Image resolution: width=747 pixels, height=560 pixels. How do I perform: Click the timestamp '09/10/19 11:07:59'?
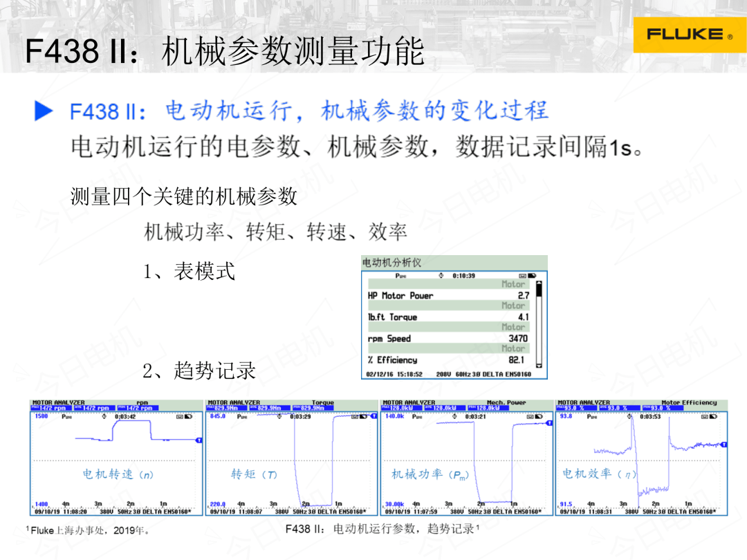[x=411, y=512]
